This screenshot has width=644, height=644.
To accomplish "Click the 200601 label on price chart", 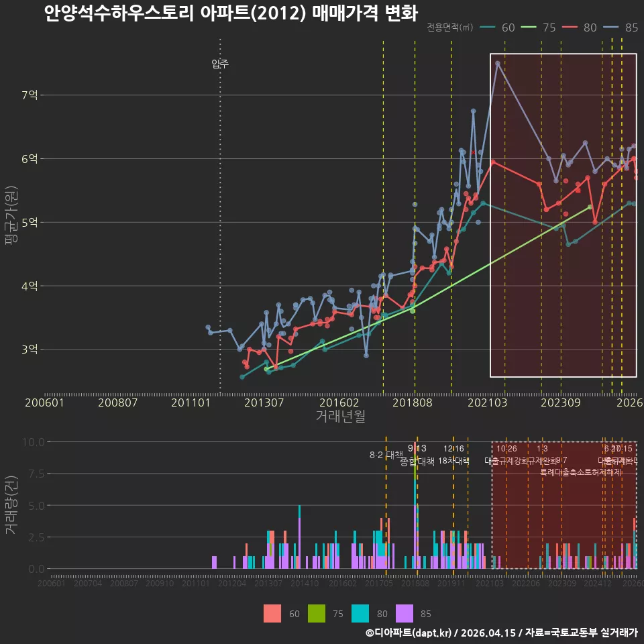I will click(44, 402).
